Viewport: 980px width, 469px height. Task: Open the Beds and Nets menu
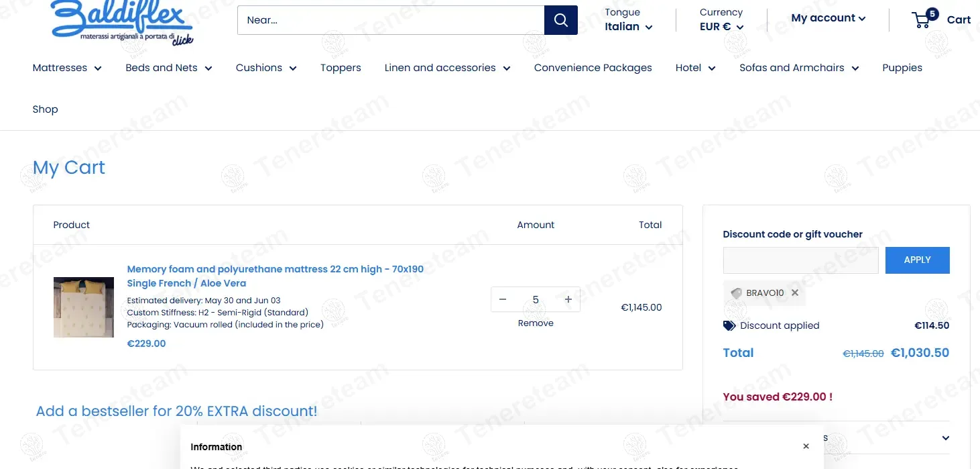click(x=169, y=68)
